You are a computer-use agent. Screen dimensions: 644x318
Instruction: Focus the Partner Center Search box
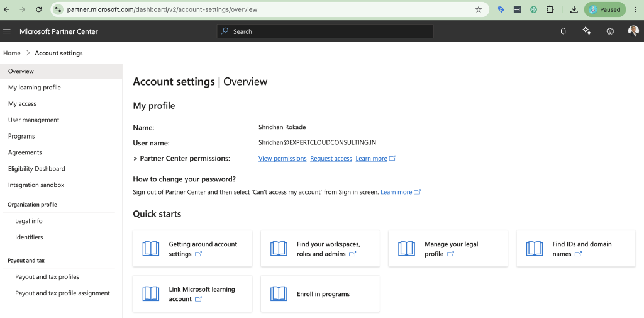tap(325, 31)
